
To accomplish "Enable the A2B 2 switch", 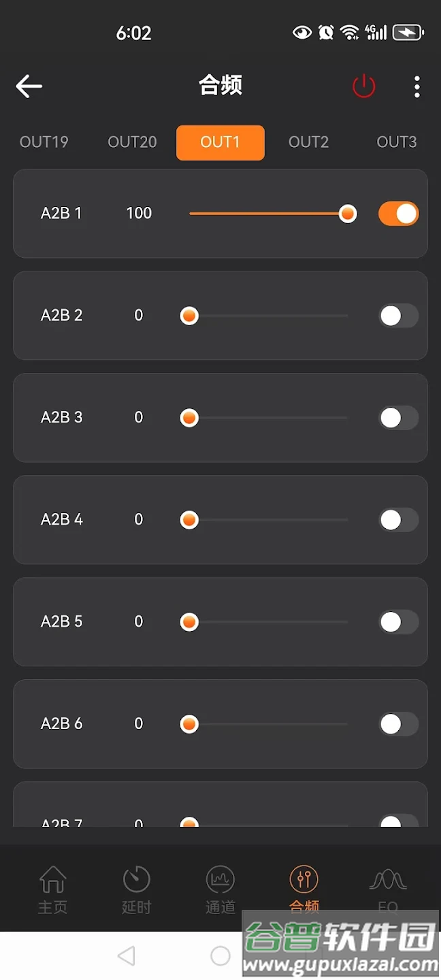I will click(398, 316).
